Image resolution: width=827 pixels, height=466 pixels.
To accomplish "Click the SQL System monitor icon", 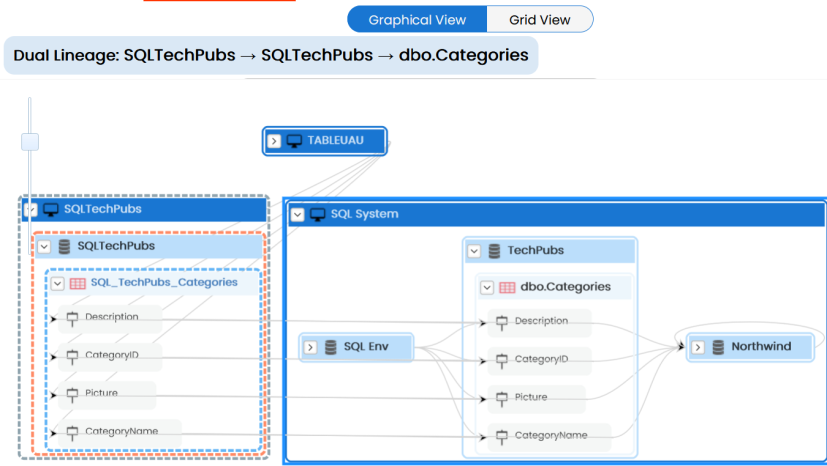I will point(318,215).
